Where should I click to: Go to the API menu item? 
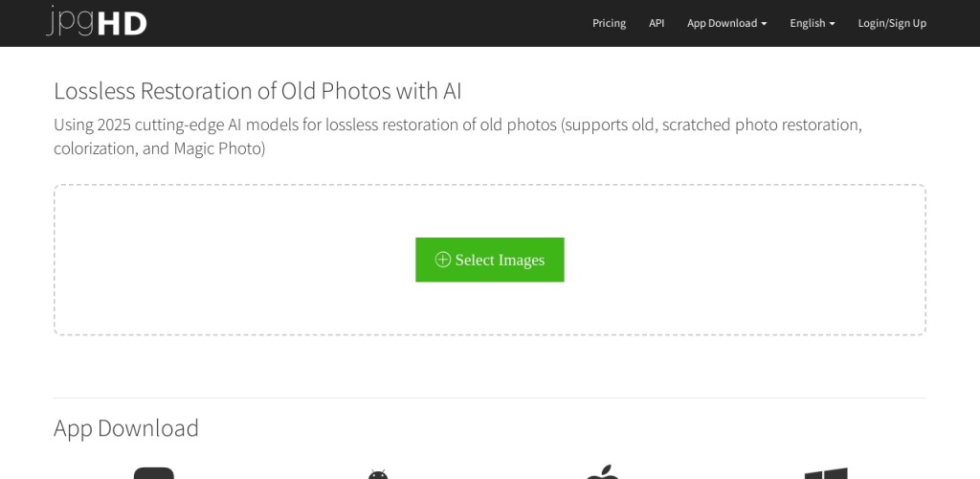point(657,23)
